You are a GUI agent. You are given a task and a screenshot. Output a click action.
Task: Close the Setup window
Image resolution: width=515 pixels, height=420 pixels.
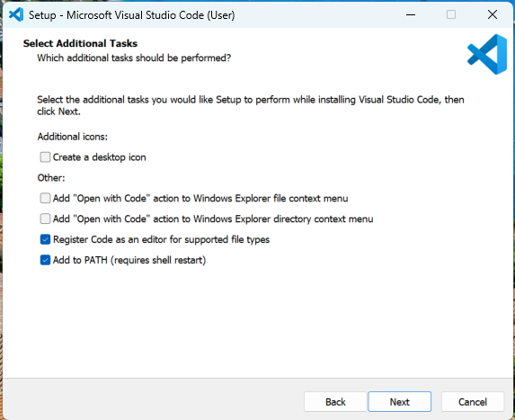coord(493,14)
